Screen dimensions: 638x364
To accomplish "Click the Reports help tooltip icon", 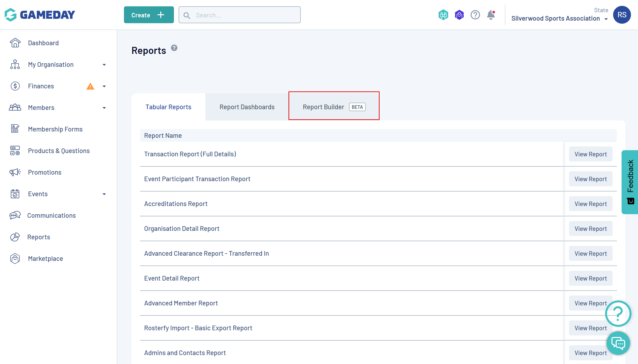I will (174, 48).
